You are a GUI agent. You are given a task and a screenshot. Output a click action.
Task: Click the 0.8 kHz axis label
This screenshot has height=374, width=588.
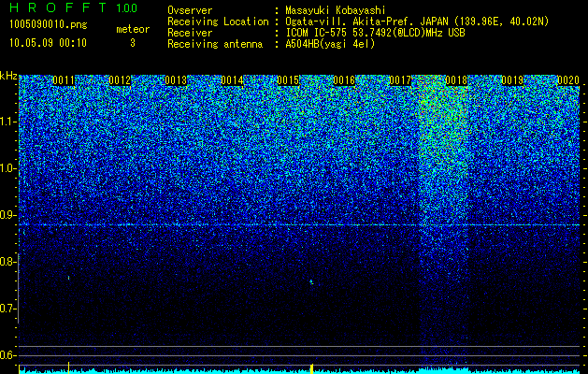point(8,262)
